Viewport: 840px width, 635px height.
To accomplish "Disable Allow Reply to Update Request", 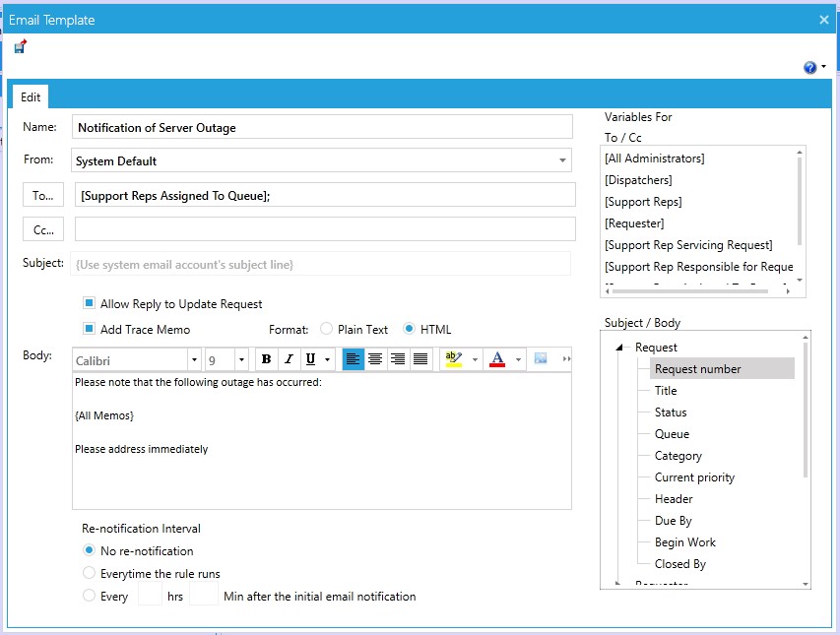I will [x=89, y=304].
